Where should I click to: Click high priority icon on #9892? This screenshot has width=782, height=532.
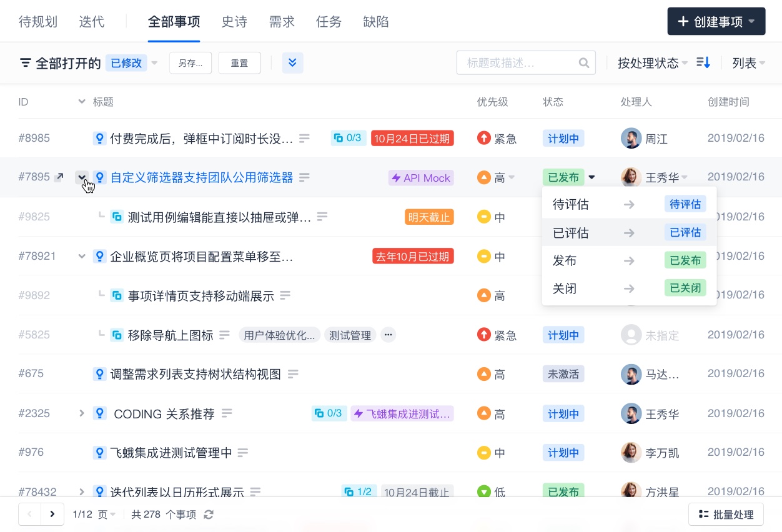click(483, 295)
